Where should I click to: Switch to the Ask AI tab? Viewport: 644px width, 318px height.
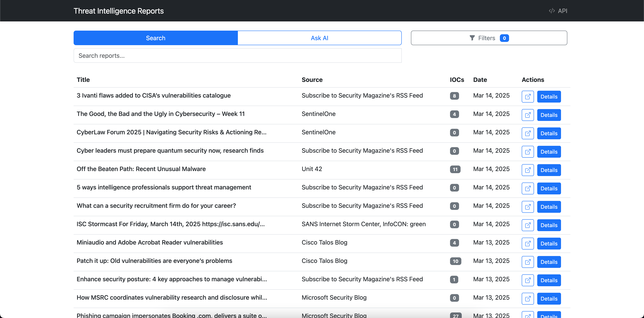click(x=319, y=38)
